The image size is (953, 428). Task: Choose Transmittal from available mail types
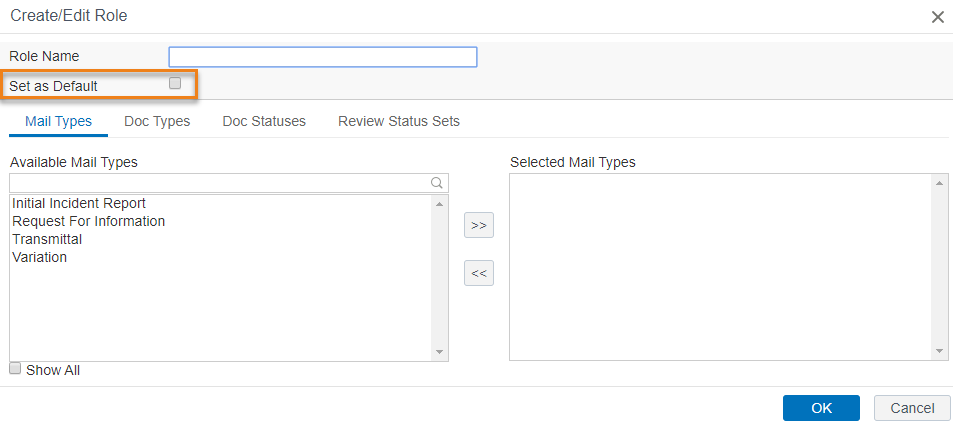tap(47, 239)
